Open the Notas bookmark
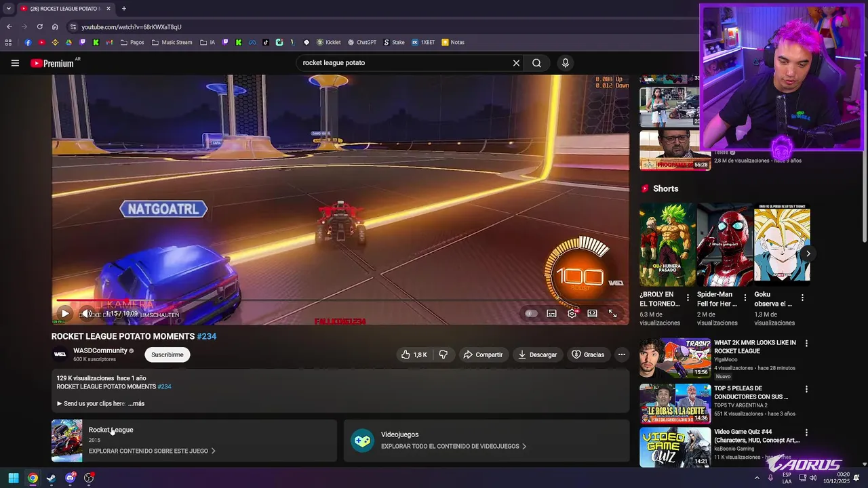Screen dimensions: 868x488 tap(453, 42)
